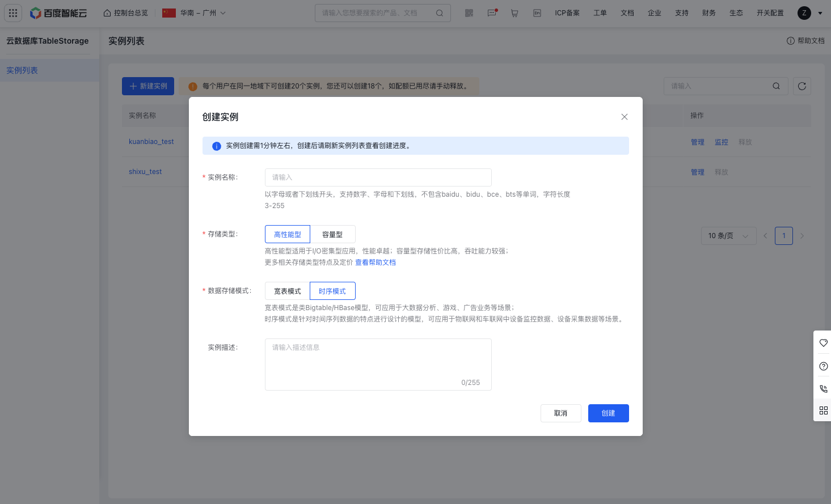Click the 创建 button

609,413
